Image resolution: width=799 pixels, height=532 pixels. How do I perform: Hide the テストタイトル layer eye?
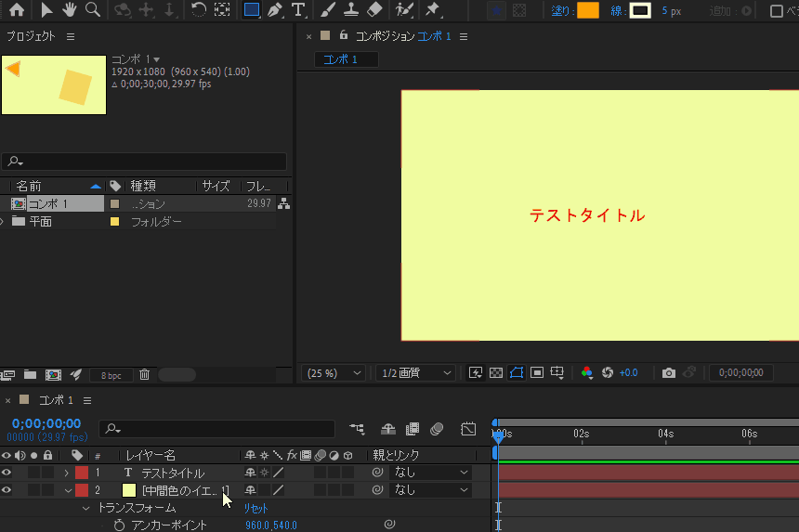(7, 473)
